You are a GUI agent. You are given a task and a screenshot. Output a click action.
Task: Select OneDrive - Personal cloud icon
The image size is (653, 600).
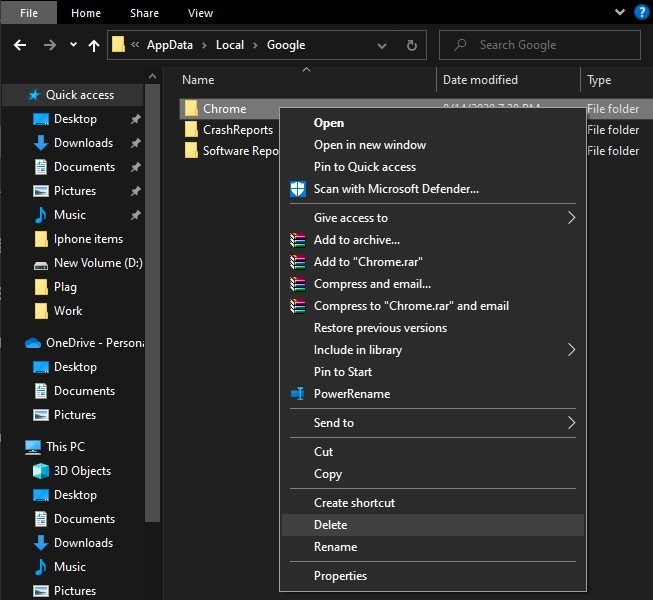(x=33, y=343)
